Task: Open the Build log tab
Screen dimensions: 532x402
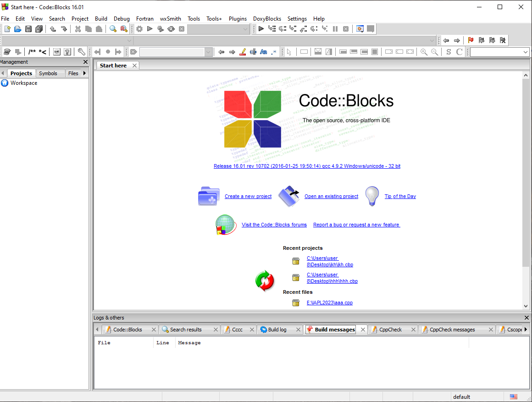Action: click(277, 330)
